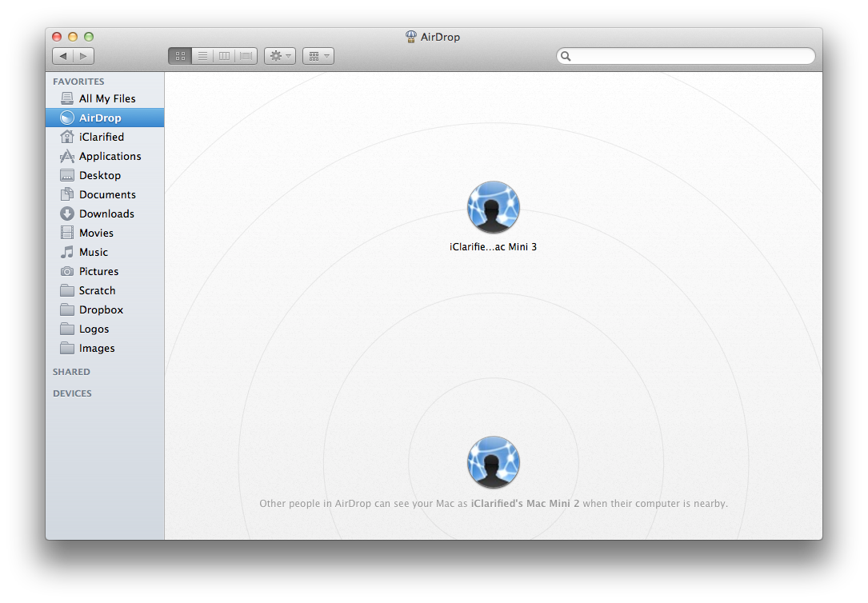Viewport: 868px width, 603px height.
Task: Click the Finder search field
Action: pos(688,56)
